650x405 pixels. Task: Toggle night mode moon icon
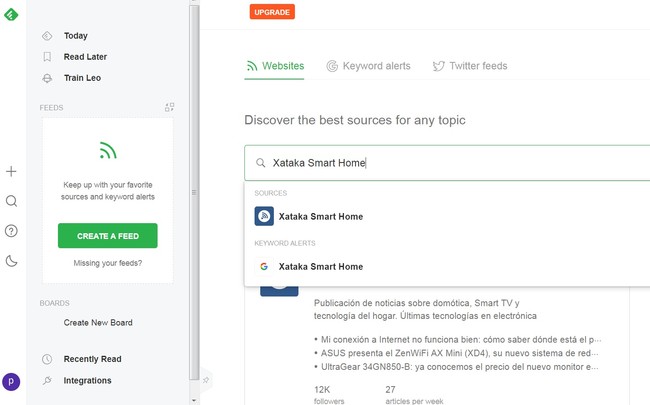point(11,261)
